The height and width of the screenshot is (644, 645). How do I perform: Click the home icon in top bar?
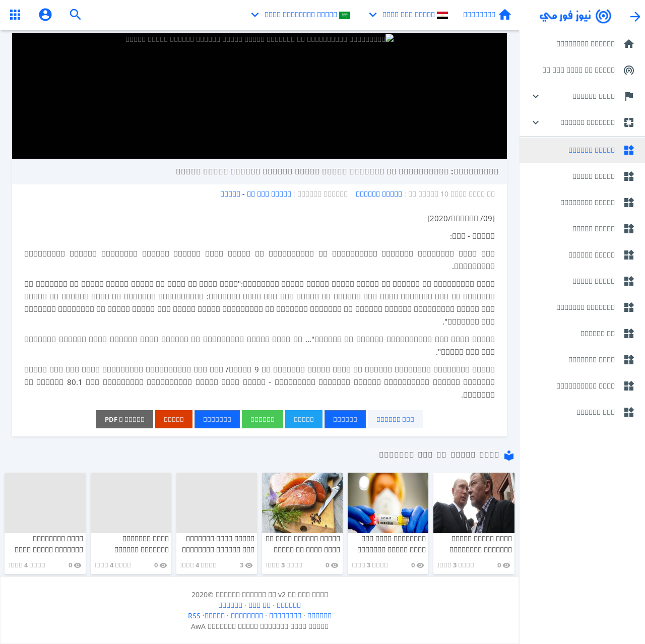(504, 15)
